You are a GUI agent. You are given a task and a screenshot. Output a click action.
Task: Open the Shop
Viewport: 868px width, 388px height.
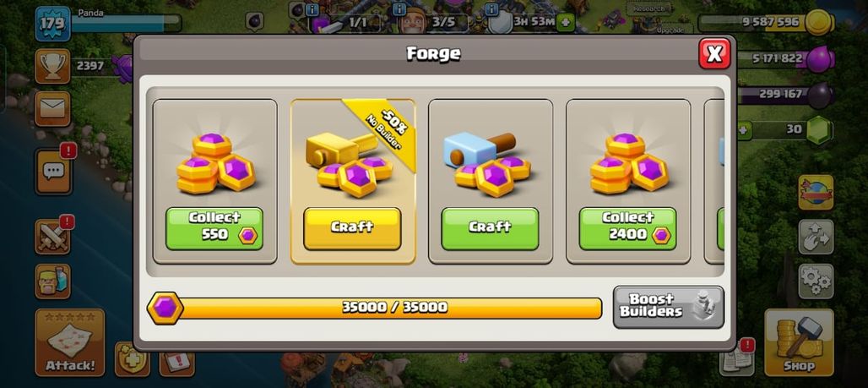[799, 342]
